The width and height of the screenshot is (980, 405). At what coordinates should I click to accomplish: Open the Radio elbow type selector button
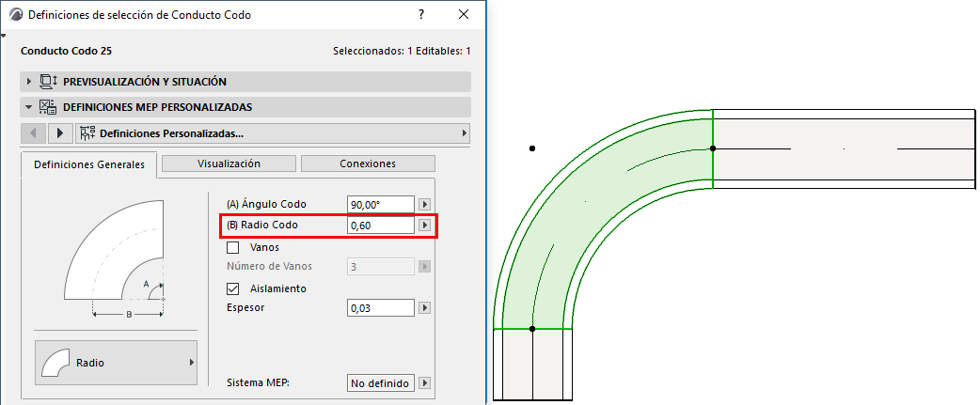pyautogui.click(x=116, y=363)
